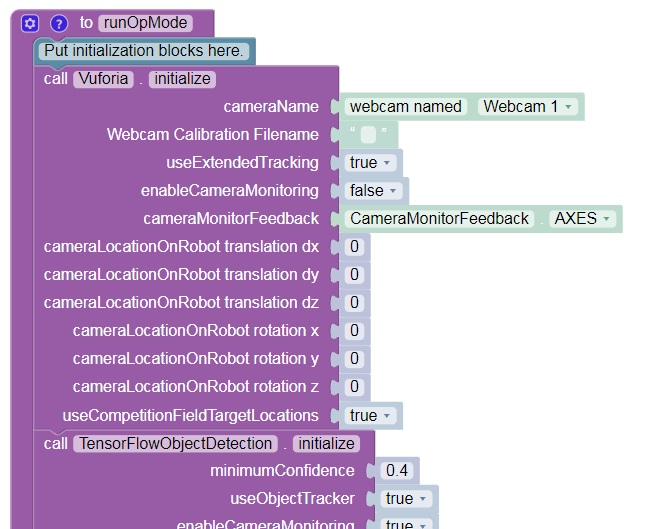Screen dimensions: 645x529
Task: Select the Vuforia initialize call block
Action: pos(56,79)
